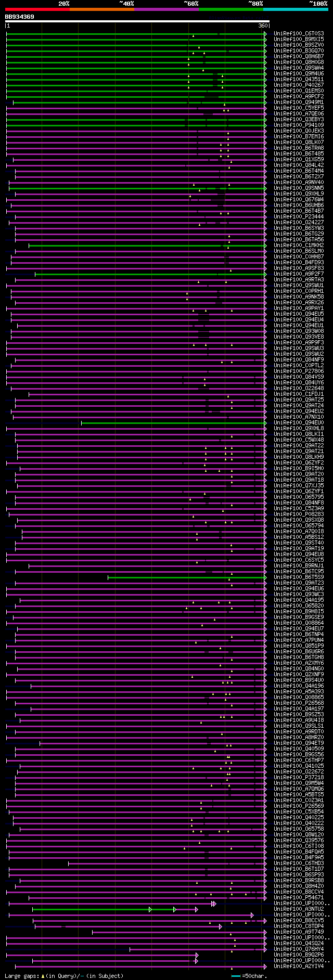Image resolution: width=333 pixels, height=980 pixels.
Task: Select label UniRef100_B9I5H0
Action: (x=299, y=469)
